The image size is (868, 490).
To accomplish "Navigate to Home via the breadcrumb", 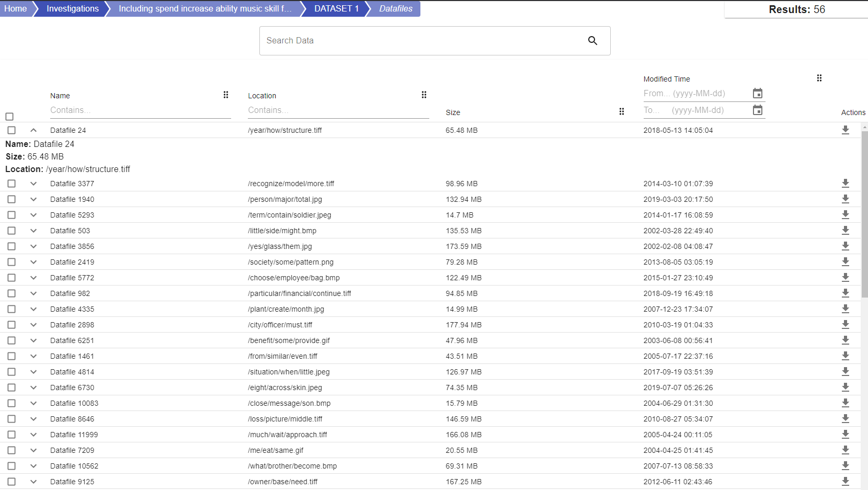I will pyautogui.click(x=15, y=8).
